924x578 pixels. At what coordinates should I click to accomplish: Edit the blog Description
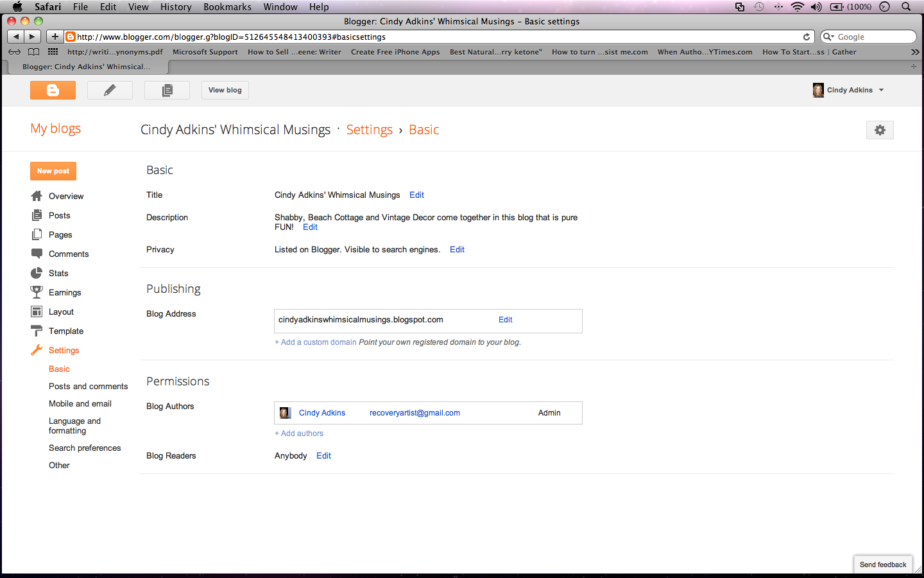pos(310,227)
